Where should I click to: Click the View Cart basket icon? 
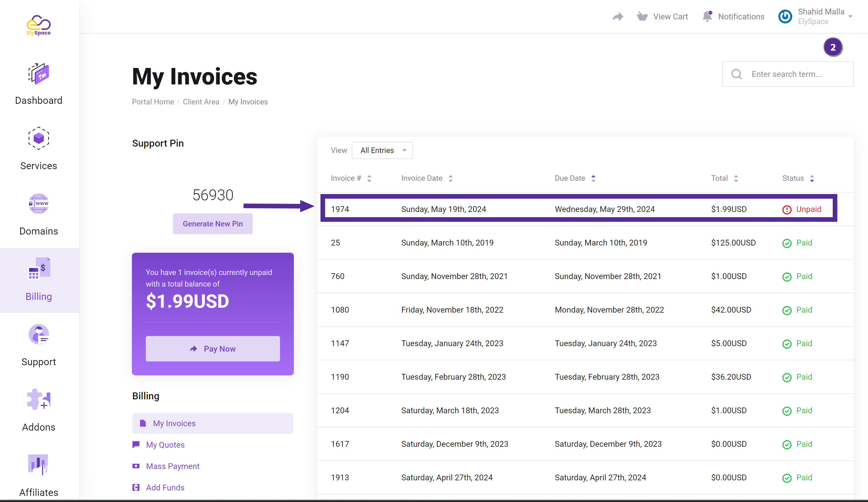tap(642, 16)
